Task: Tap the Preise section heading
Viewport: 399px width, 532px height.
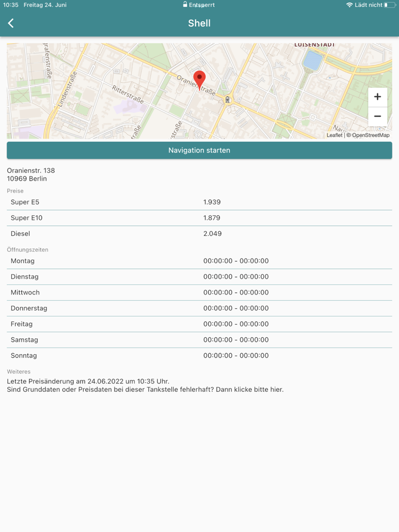Action: coord(15,191)
